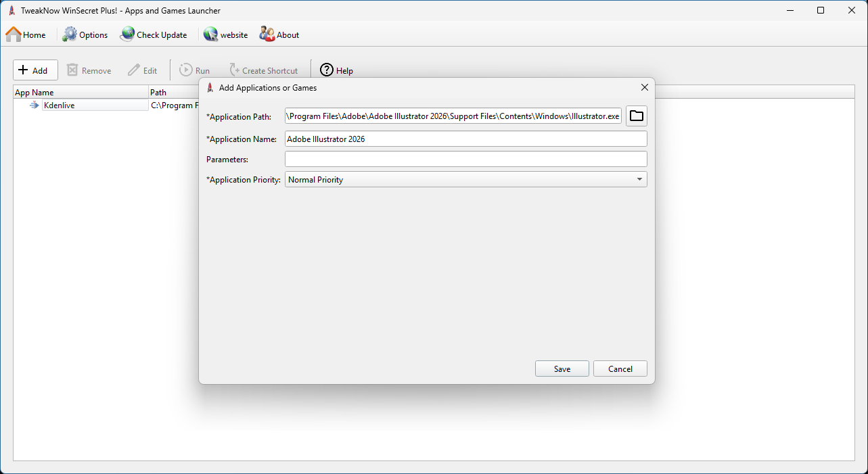The width and height of the screenshot is (868, 474).
Task: Open the website globe icon
Action: (210, 34)
